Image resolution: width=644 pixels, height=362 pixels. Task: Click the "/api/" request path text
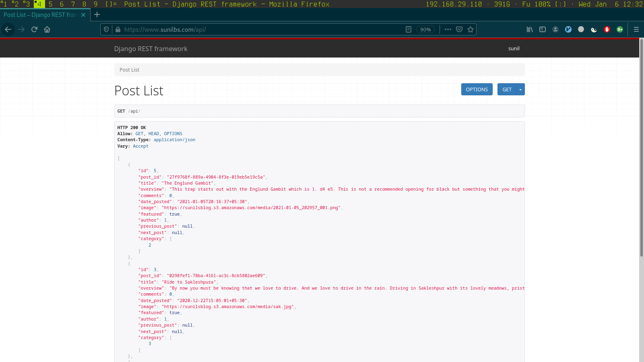134,111
